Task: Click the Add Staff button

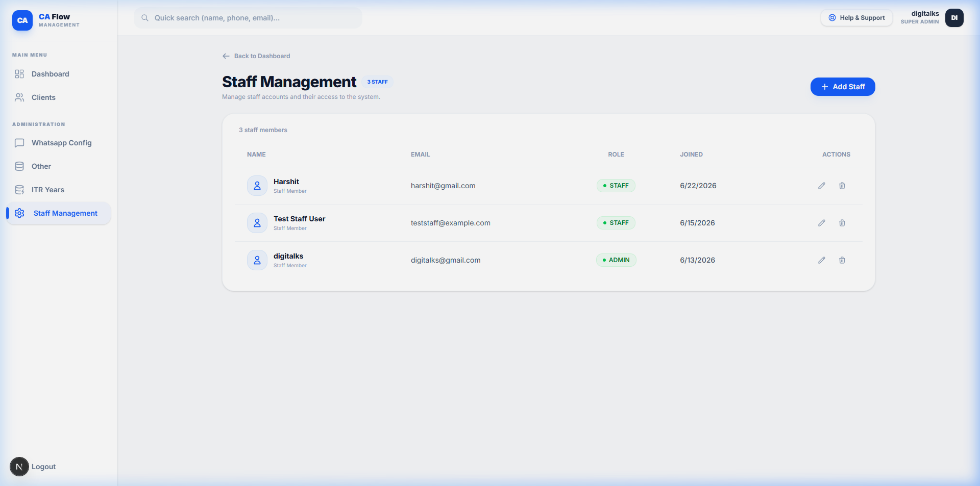Action: pyautogui.click(x=843, y=87)
